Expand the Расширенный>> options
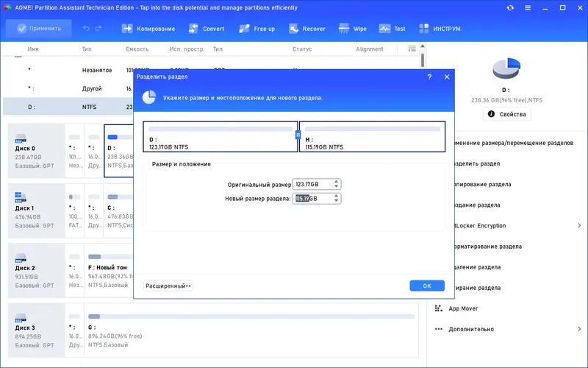Image resolution: width=588 pixels, height=368 pixels. [168, 286]
